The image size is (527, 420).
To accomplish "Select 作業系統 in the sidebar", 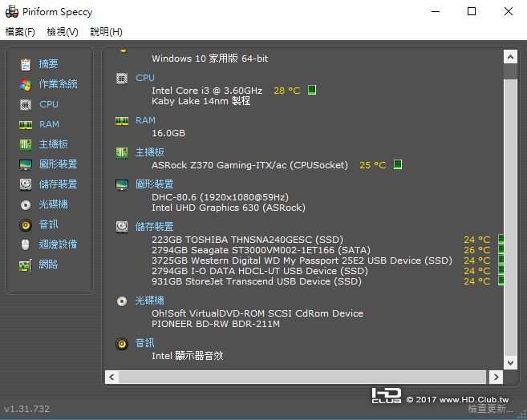I will (58, 84).
